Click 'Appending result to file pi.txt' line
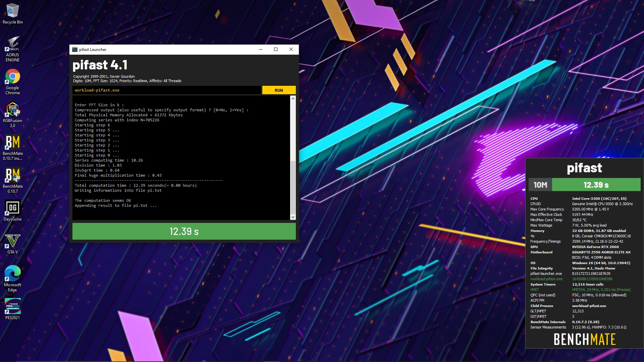The image size is (644, 362). [x=115, y=205]
